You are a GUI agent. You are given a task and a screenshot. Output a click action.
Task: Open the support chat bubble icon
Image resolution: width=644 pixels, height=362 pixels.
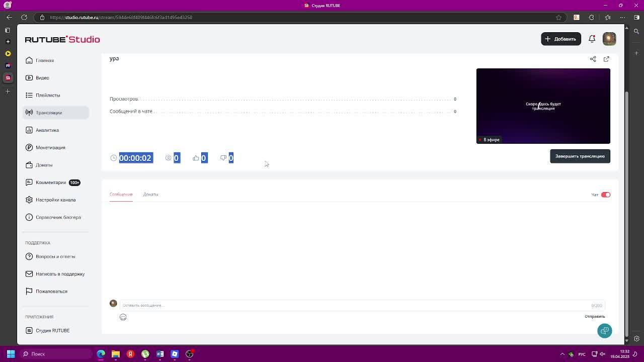pos(605,330)
